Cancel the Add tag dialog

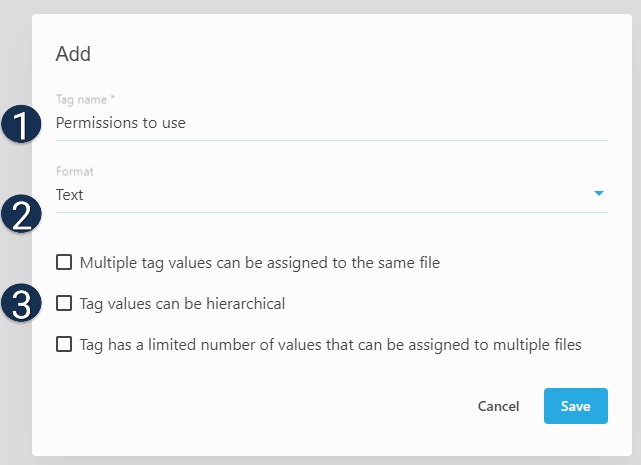[x=498, y=406]
